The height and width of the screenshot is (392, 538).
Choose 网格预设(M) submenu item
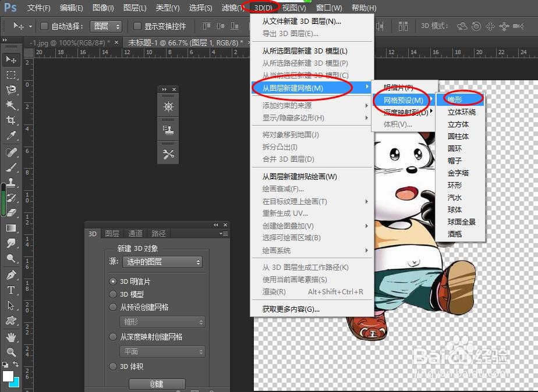(x=403, y=100)
